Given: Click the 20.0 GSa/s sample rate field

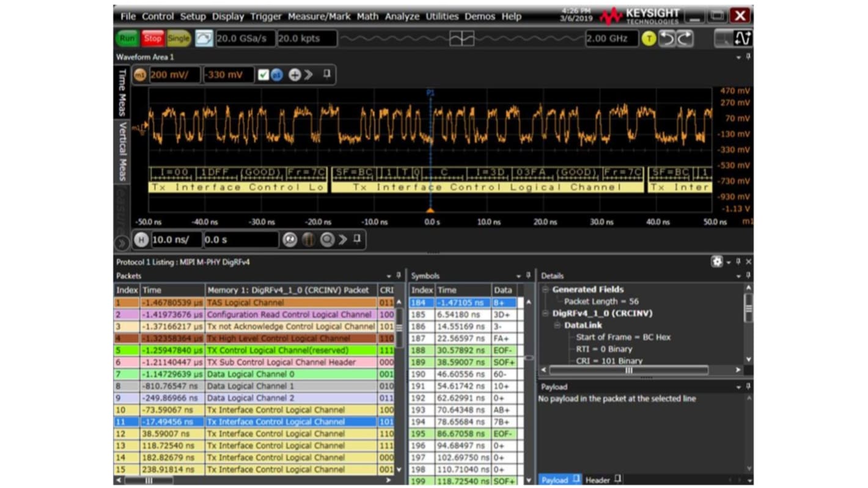Looking at the screenshot, I should 245,39.
